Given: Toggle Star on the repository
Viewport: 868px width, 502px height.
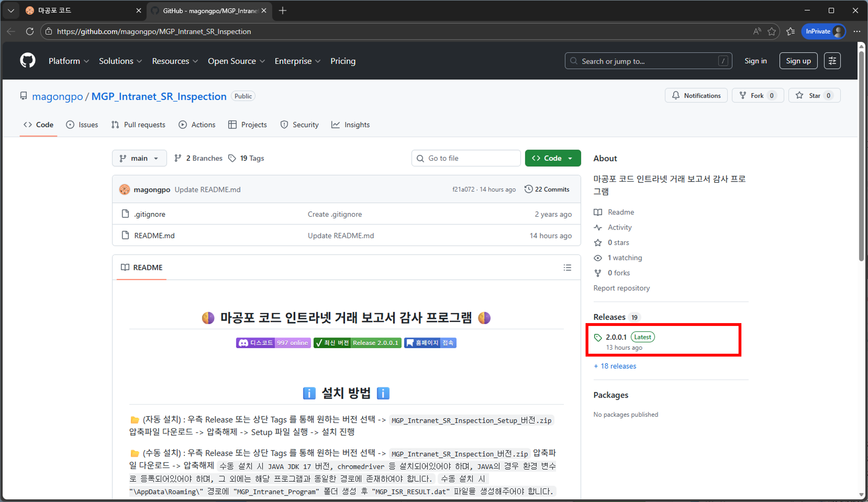Looking at the screenshot, I should coord(814,95).
